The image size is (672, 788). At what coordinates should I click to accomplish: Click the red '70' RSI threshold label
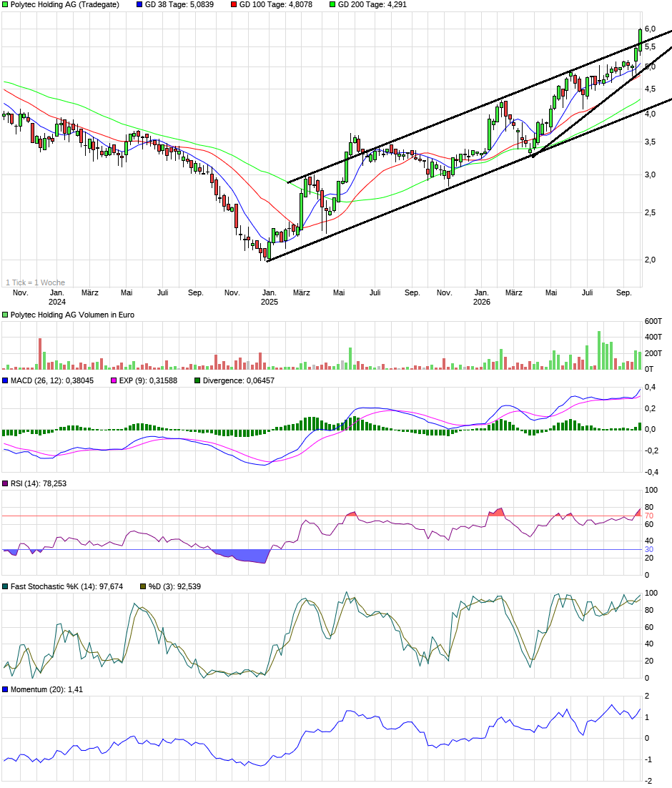(649, 516)
